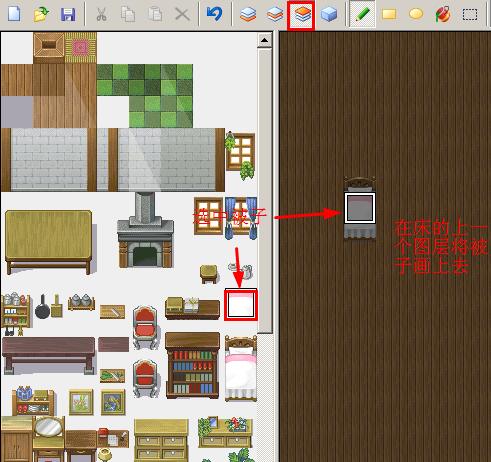
Task: Select the green checkered carpet tile
Action: pyautogui.click(x=145, y=96)
